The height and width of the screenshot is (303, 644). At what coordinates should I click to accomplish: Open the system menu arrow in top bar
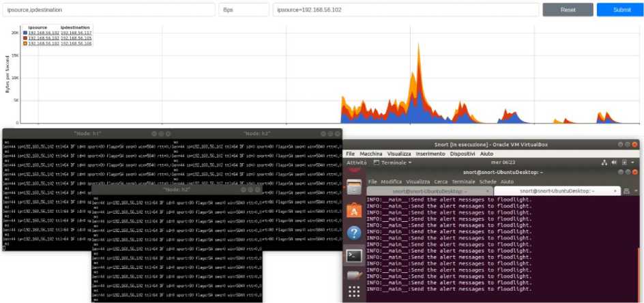point(634,162)
